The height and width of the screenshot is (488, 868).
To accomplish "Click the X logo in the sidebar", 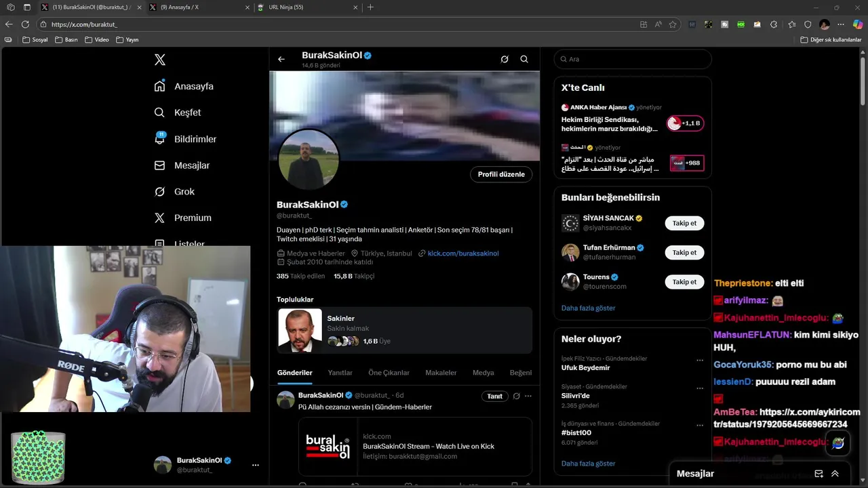I will click(160, 60).
